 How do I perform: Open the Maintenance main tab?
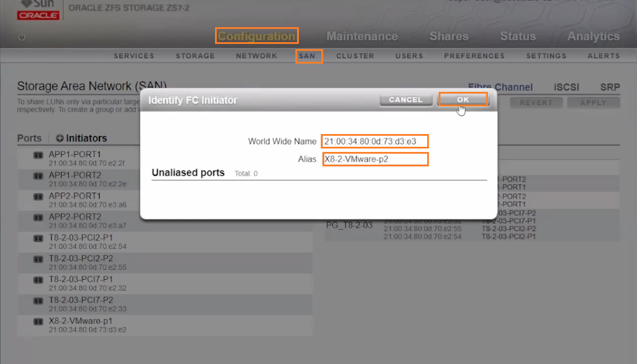[x=362, y=36]
